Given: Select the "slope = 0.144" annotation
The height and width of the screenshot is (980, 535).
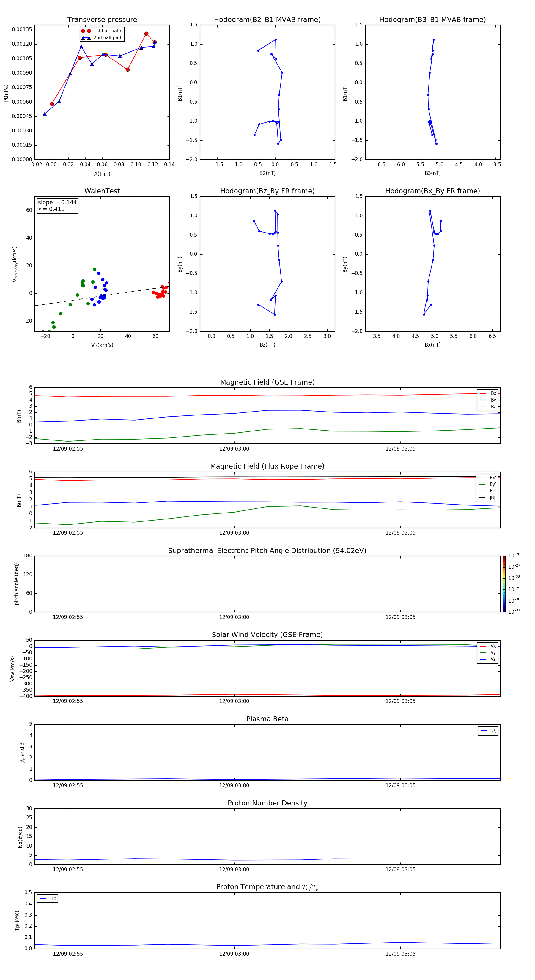Looking at the screenshot, I should pyautogui.click(x=57, y=203).
